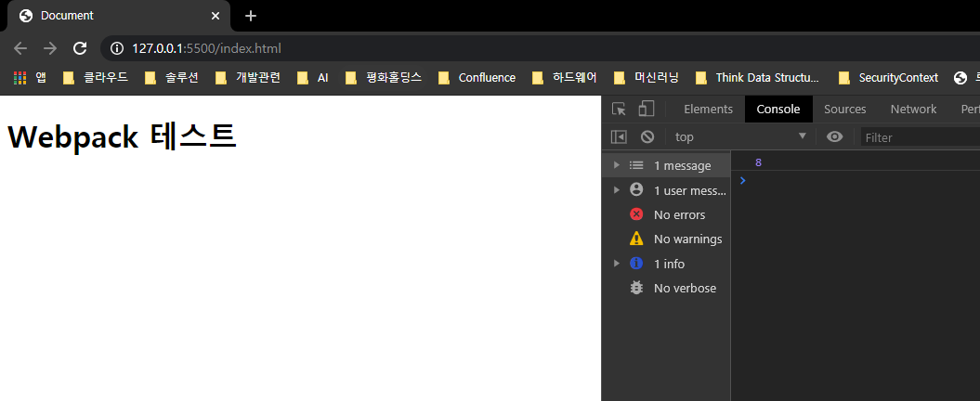Viewport: 980px width, 401px height.
Task: Expand the 1 user messages group
Action: pyautogui.click(x=616, y=190)
